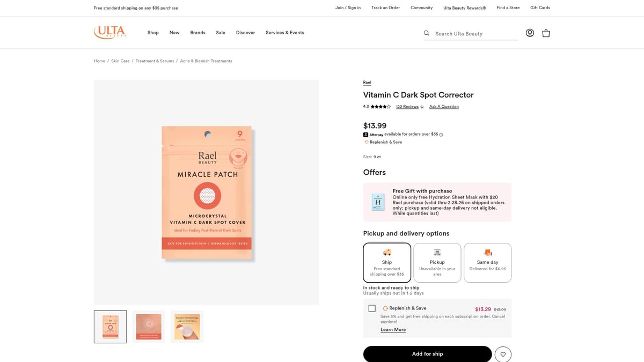Click the Hydration Sheet Mask gift icon

[x=378, y=202]
